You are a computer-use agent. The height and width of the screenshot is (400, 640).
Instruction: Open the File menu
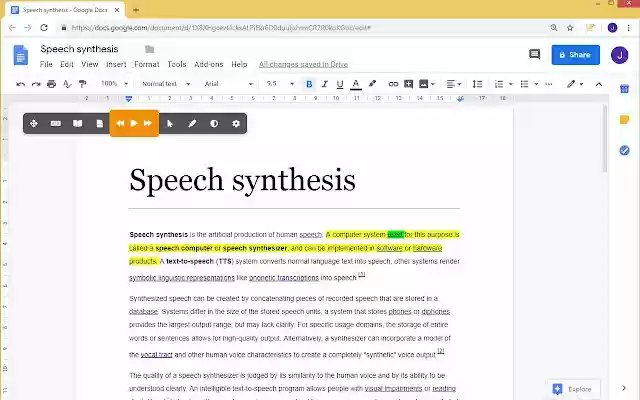coord(46,64)
